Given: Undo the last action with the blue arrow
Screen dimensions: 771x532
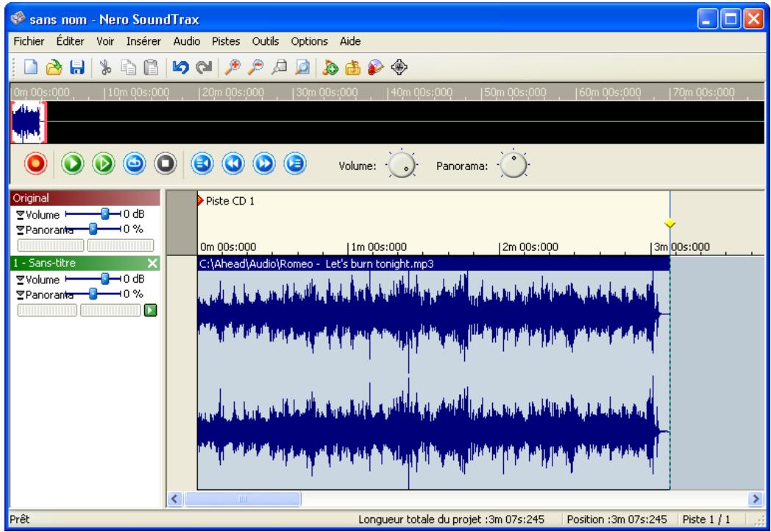Looking at the screenshot, I should pos(180,68).
